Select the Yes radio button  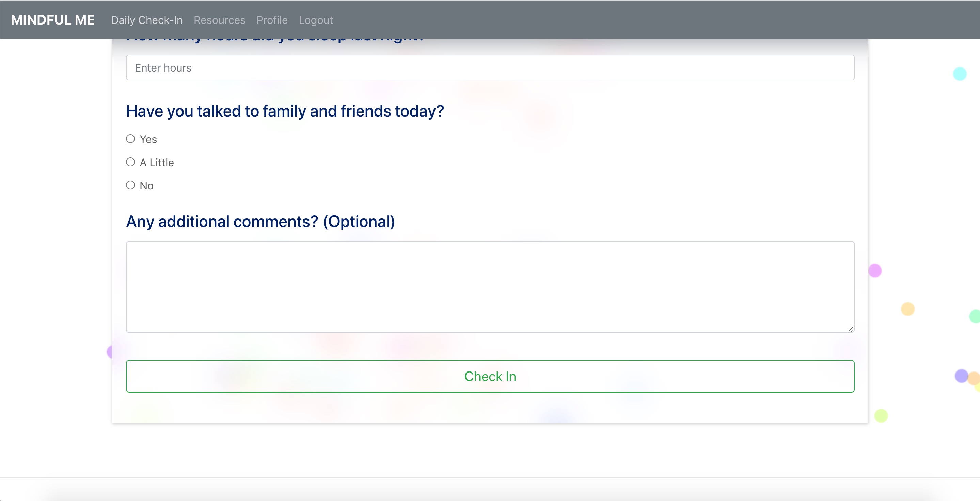coord(130,139)
